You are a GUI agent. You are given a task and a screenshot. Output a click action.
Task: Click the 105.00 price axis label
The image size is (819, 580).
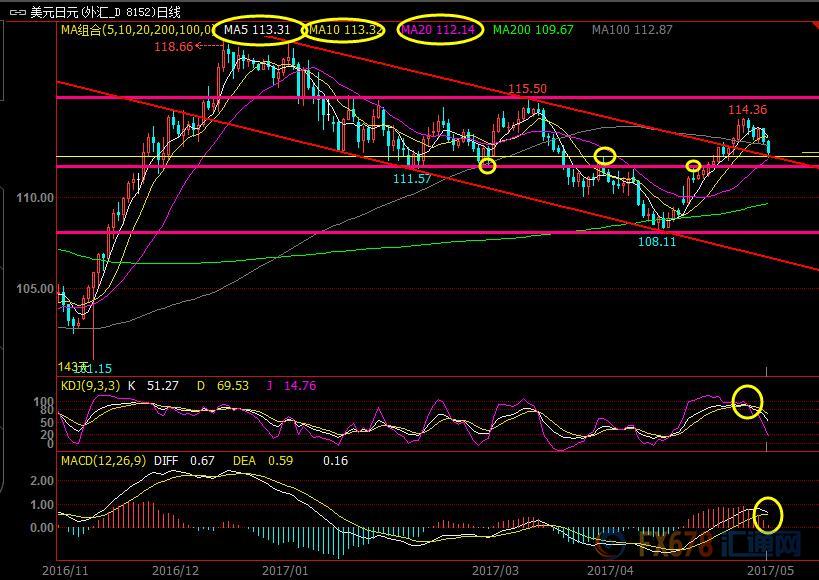tap(35, 288)
